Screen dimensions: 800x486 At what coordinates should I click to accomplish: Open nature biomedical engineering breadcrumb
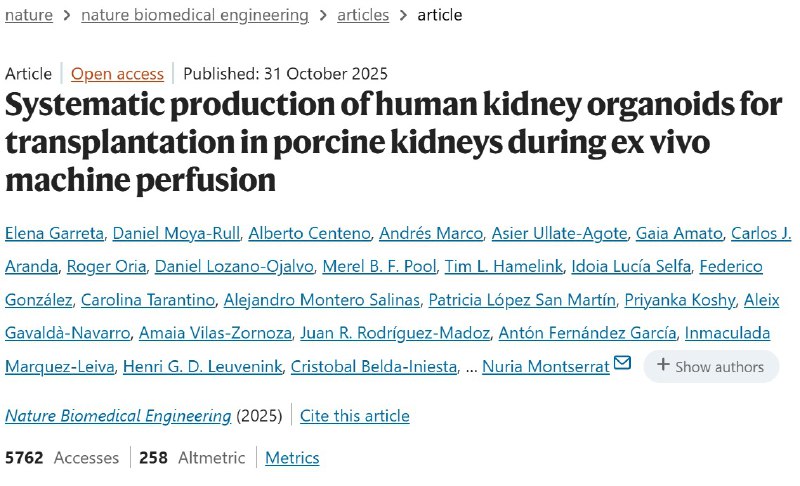[x=194, y=15]
